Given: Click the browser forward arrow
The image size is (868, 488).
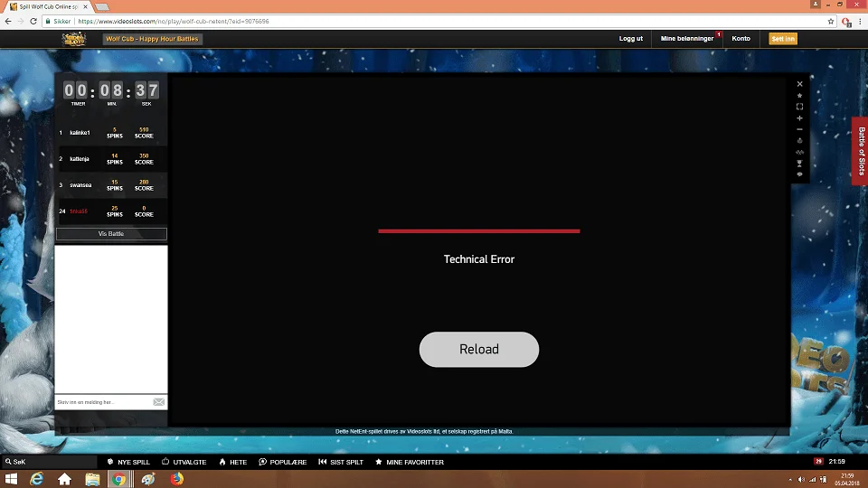Looking at the screenshot, I should 21,21.
